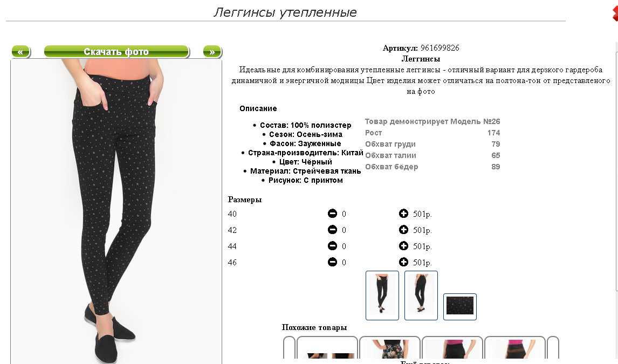The height and width of the screenshot is (364, 618).
Task: Increase quantity for size 44
Action: tap(403, 246)
